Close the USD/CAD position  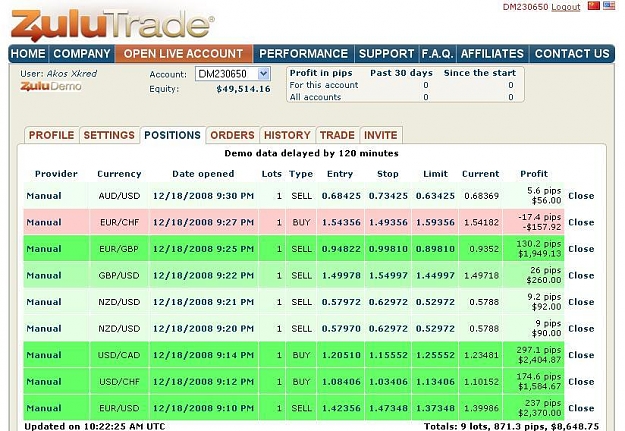coord(581,355)
